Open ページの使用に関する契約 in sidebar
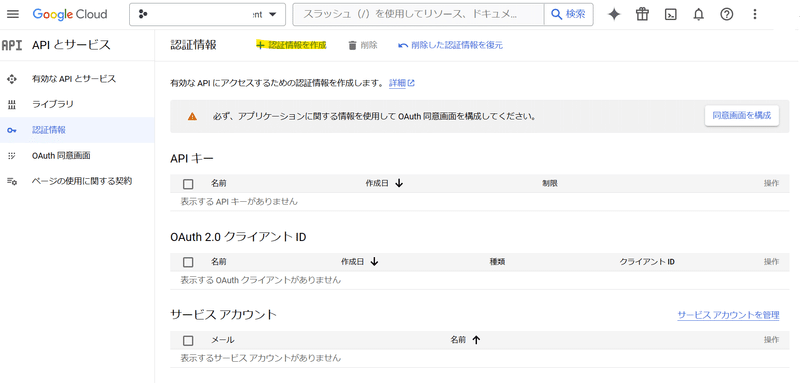 [x=82, y=181]
